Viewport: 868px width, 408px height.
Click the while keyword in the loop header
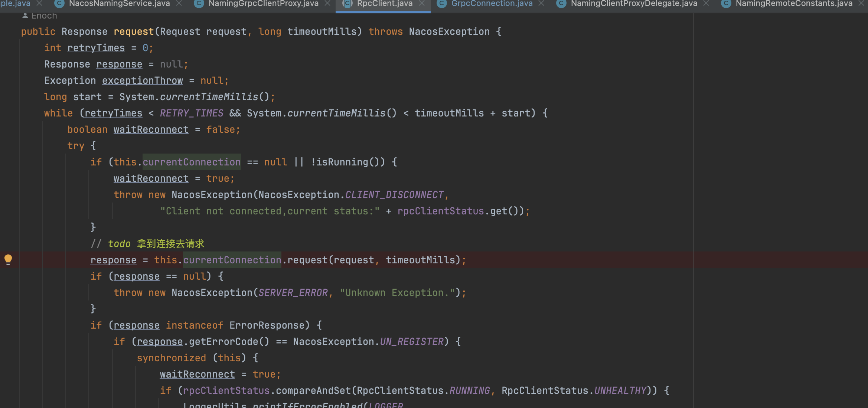(58, 113)
